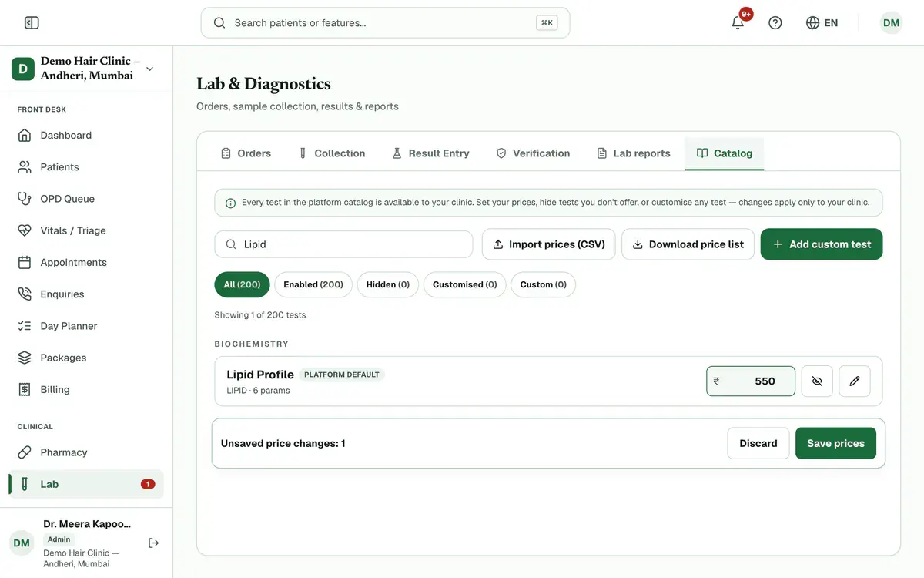Open the DM profile avatar in header
Viewport: 924px width, 578px height.
tap(892, 23)
